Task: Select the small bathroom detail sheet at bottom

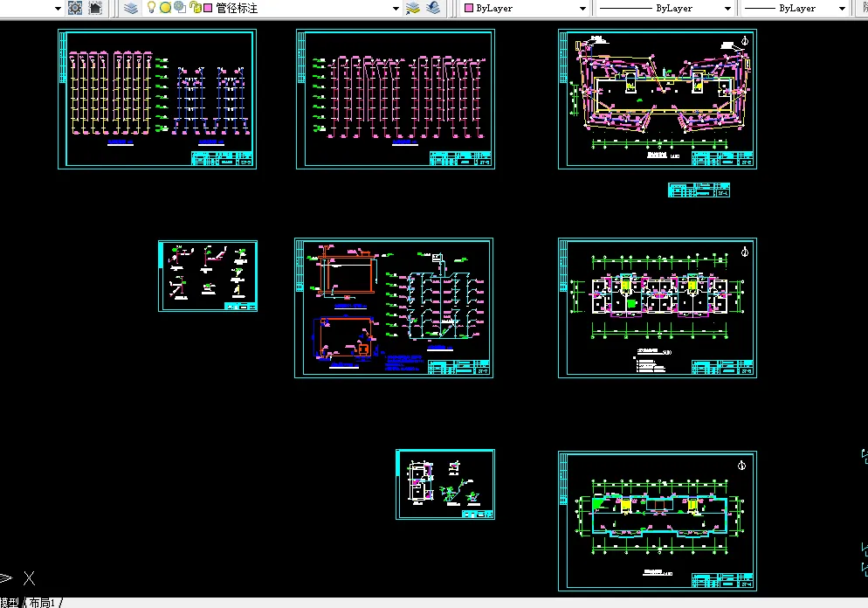Action: tap(445, 485)
